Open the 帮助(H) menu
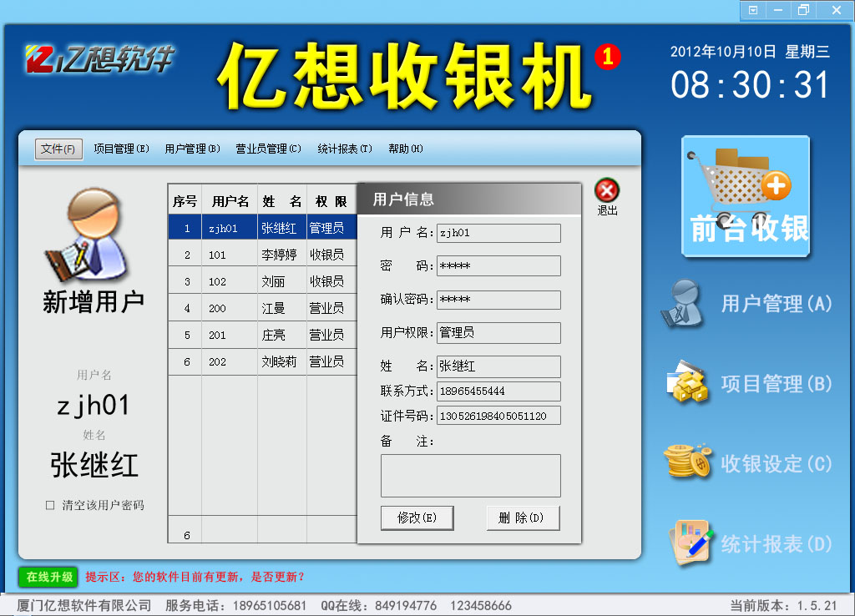Viewport: 855px width, 616px height. pyautogui.click(x=405, y=149)
